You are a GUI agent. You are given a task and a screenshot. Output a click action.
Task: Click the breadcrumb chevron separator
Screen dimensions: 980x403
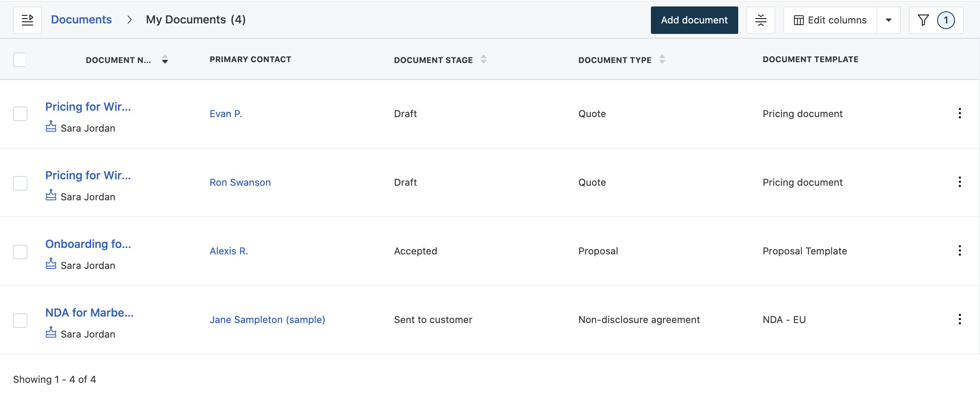coord(129,20)
